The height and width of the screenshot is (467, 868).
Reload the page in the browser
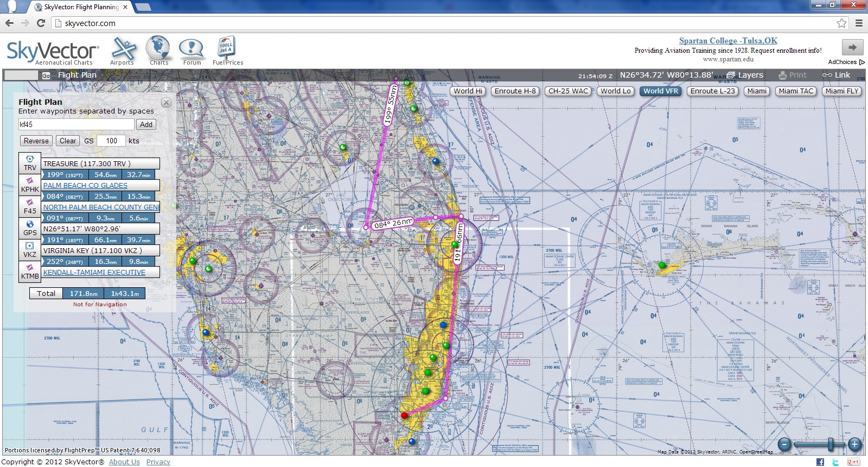pyautogui.click(x=40, y=23)
